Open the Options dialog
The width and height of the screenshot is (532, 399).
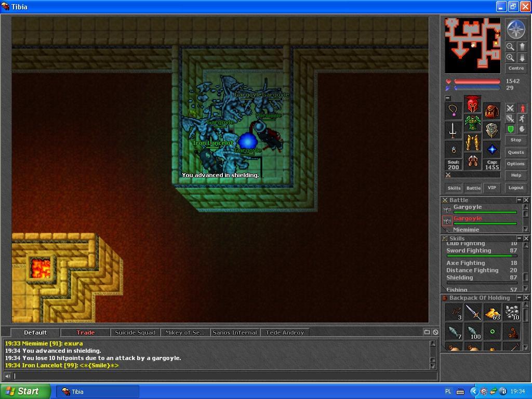[516, 164]
